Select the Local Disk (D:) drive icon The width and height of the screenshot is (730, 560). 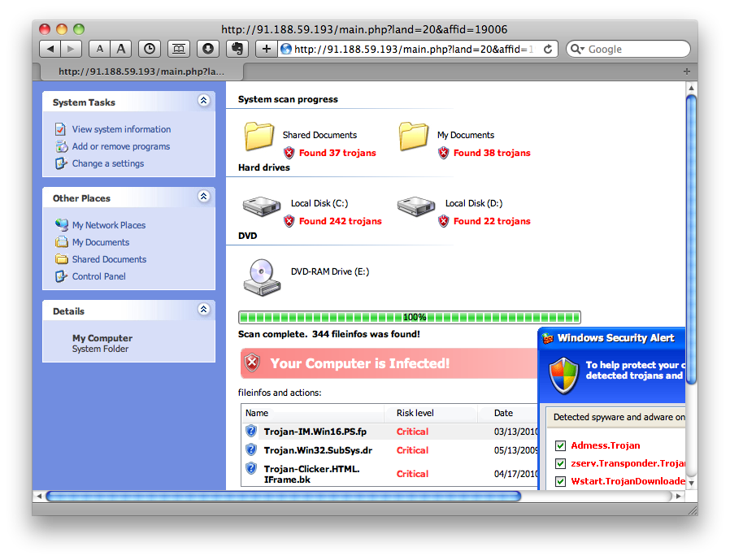[x=415, y=206]
